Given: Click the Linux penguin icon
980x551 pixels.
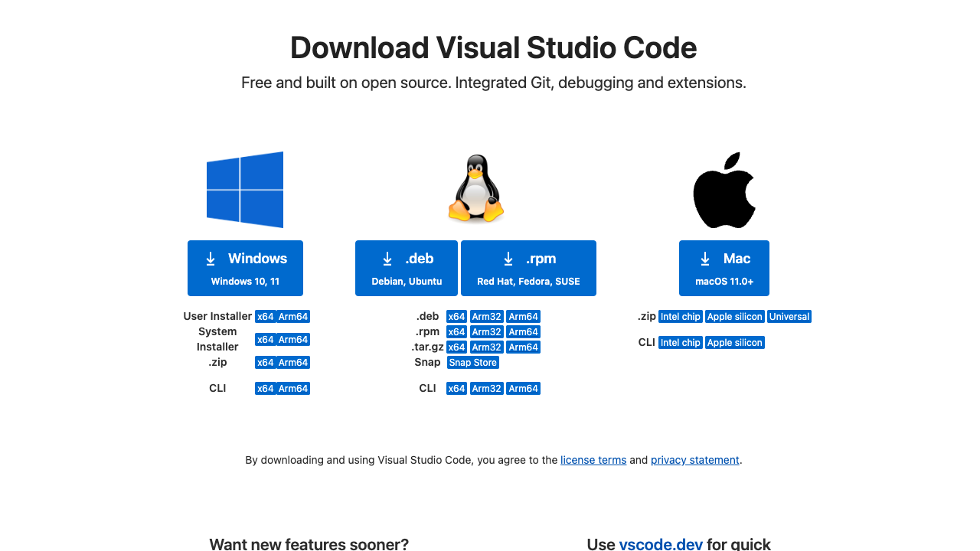Looking at the screenshot, I should coord(475,188).
